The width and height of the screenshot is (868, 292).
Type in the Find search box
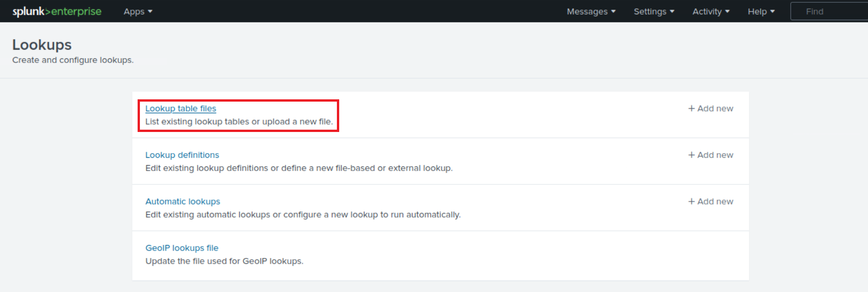pos(828,11)
